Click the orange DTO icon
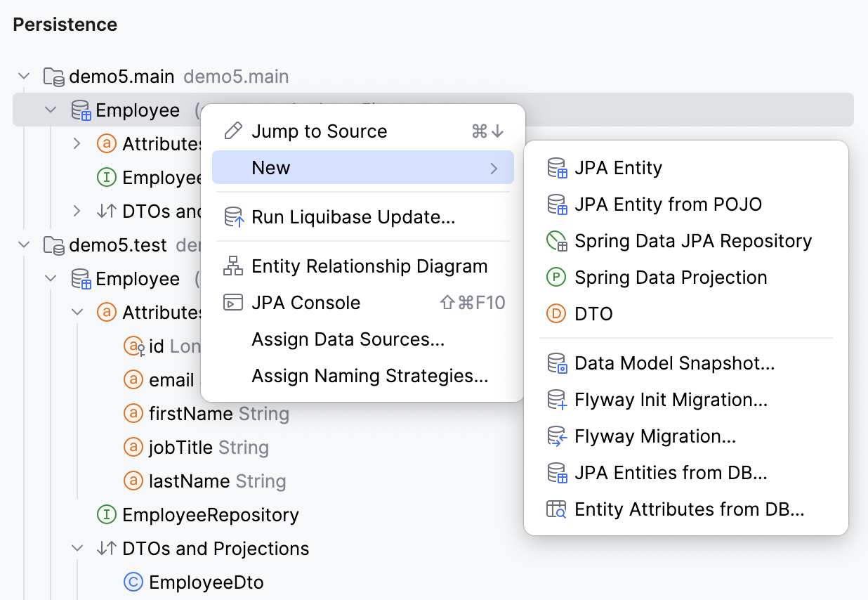Viewport: 868px width, 600px height. coord(555,314)
